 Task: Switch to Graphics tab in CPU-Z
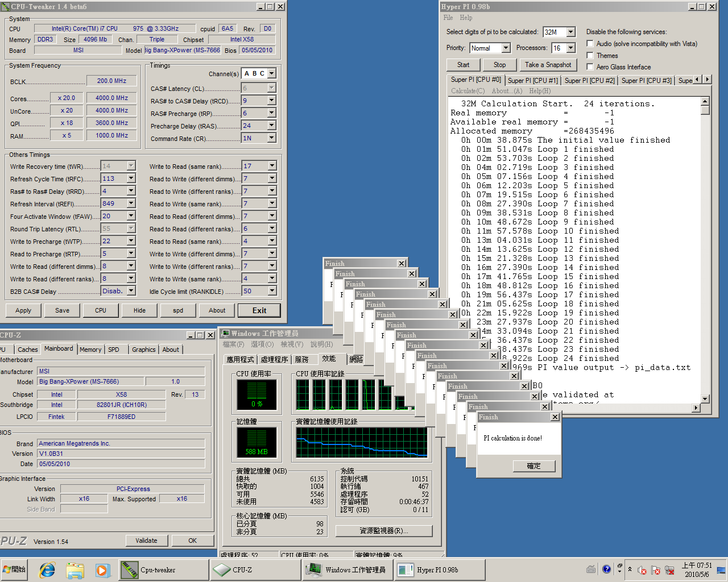[144, 350]
